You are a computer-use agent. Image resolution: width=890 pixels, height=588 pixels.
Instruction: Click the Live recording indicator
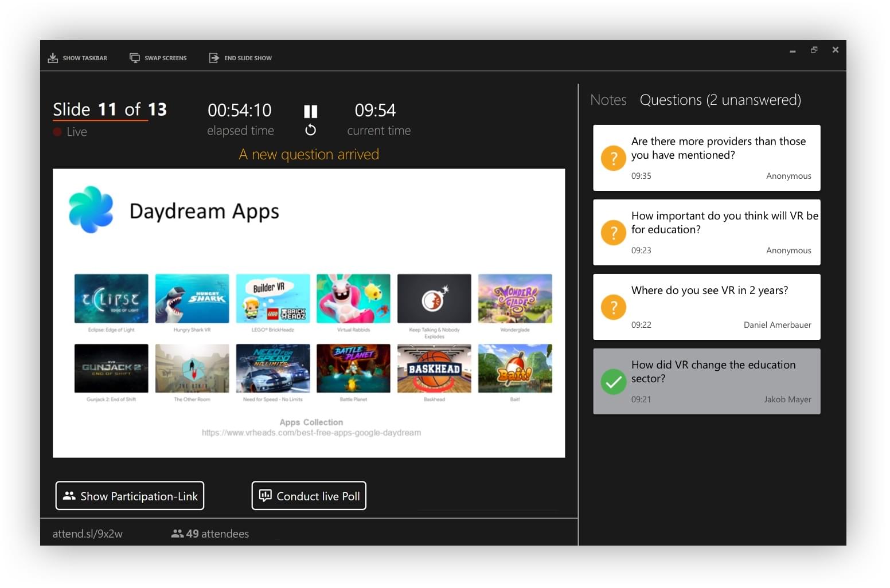pyautogui.click(x=70, y=131)
